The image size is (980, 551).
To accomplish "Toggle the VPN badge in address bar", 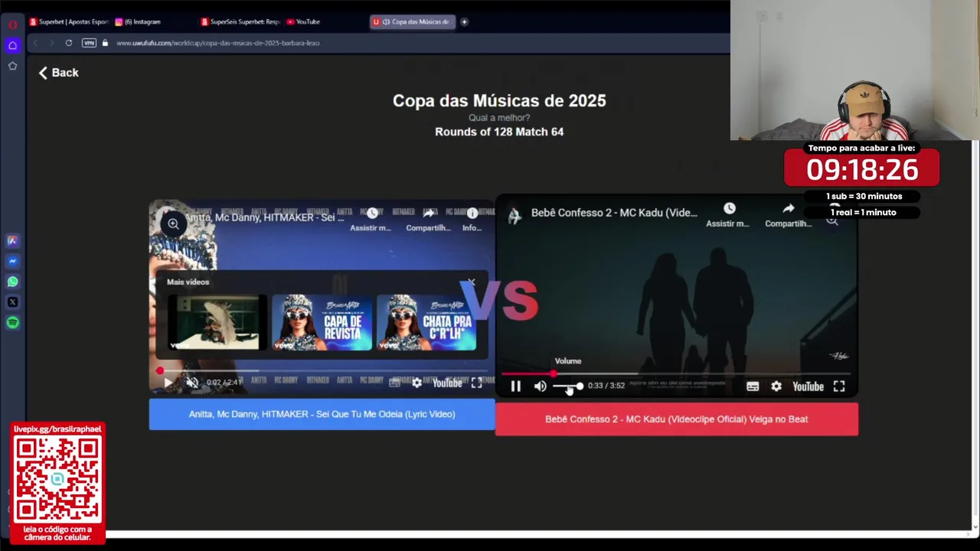I will point(89,43).
